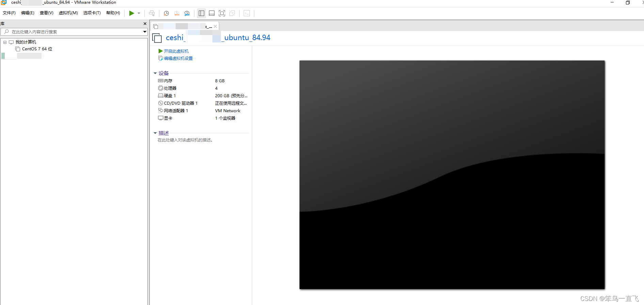Collapse the 我的计算机 tree node
The height and width of the screenshot is (305, 644).
tap(5, 42)
